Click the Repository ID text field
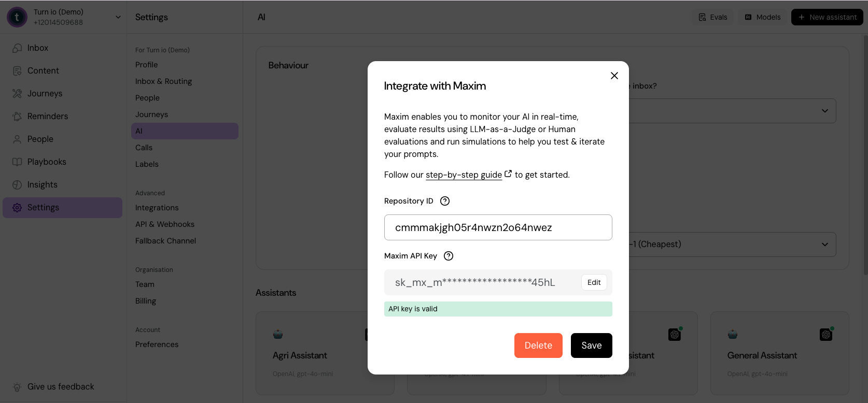Viewport: 868px width, 403px height. point(498,227)
